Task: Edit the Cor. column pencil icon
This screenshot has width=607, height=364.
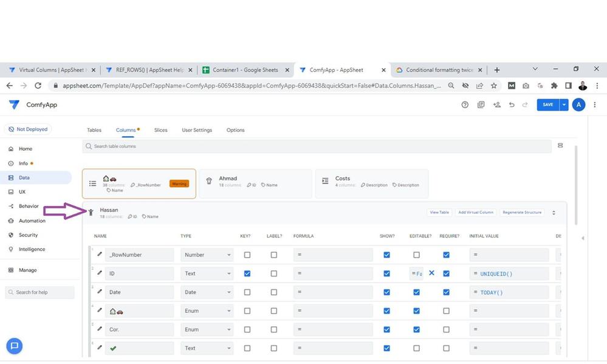Action: coord(100,329)
